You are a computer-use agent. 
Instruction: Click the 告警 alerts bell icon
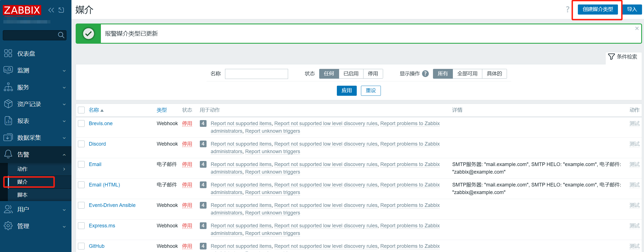click(x=8, y=154)
